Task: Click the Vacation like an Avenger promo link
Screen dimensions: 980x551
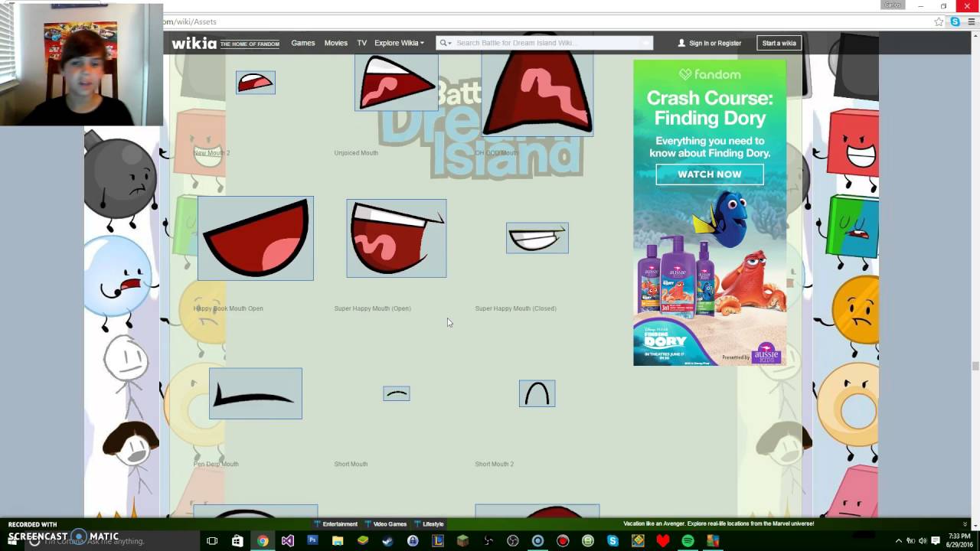Action: click(x=719, y=524)
